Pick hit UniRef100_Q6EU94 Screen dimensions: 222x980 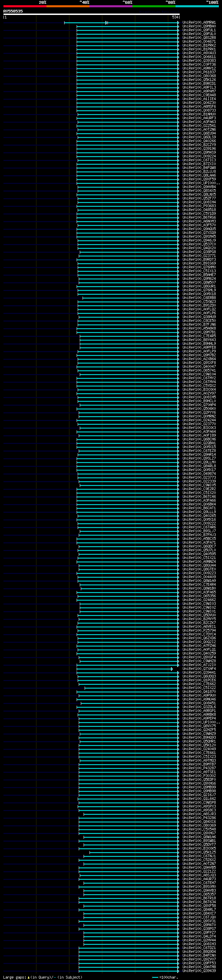pyautogui.click(x=199, y=133)
